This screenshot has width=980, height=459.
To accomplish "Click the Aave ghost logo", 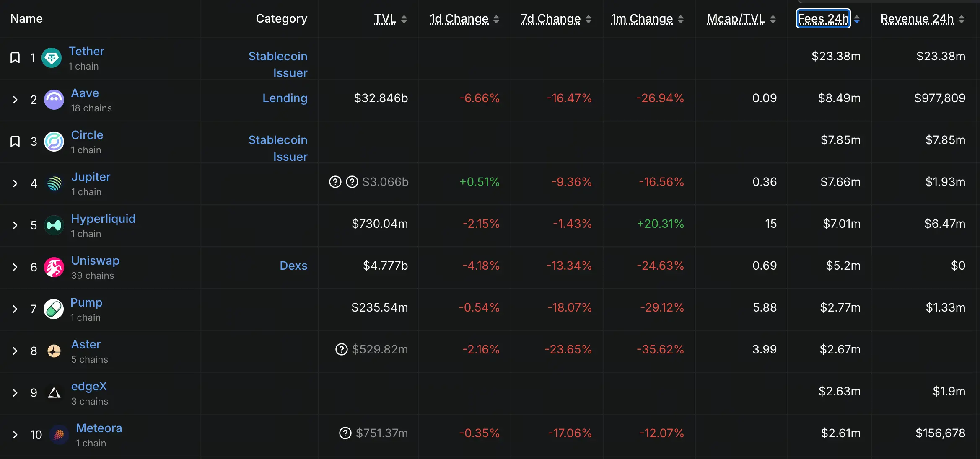I will coord(54,100).
